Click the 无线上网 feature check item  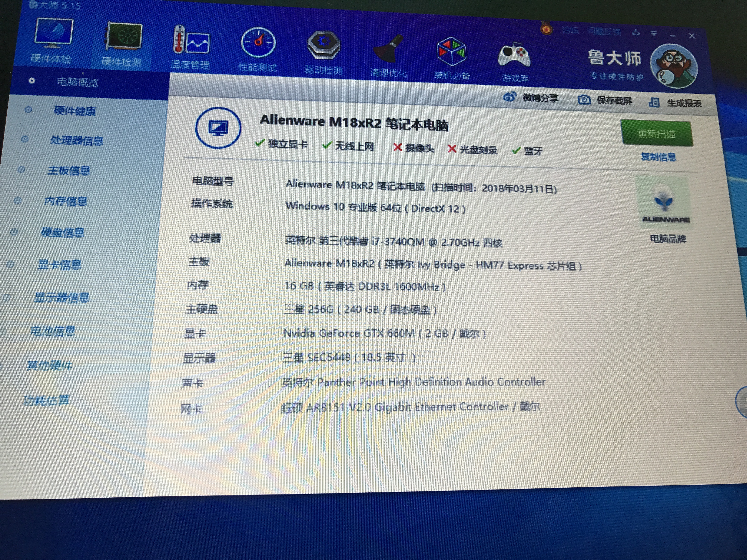[x=348, y=146]
